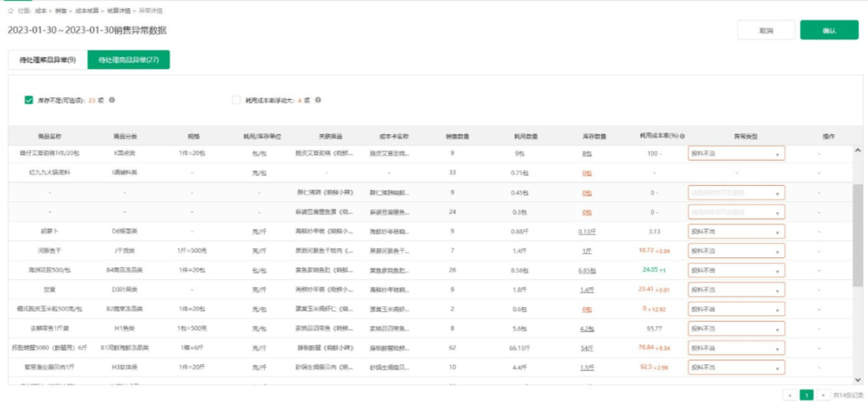Viewport: 868px width, 402px height.
Task: Open empty 异常类型 dropdown in 酥仁猪蹄 row
Action: click(x=735, y=193)
